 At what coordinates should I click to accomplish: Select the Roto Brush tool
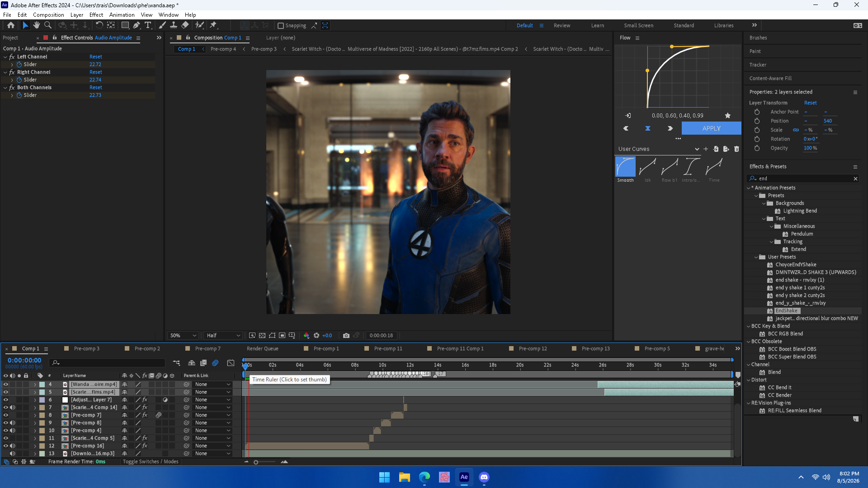199,25
